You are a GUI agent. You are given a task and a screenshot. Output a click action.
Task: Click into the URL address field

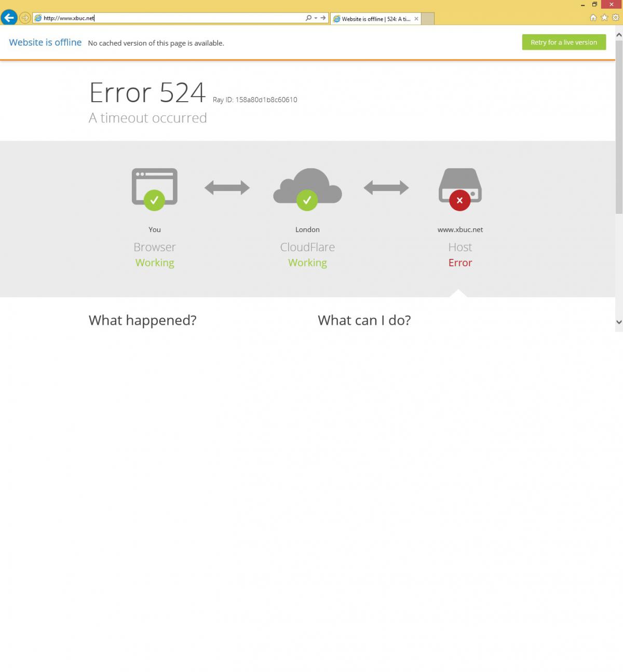(171, 18)
